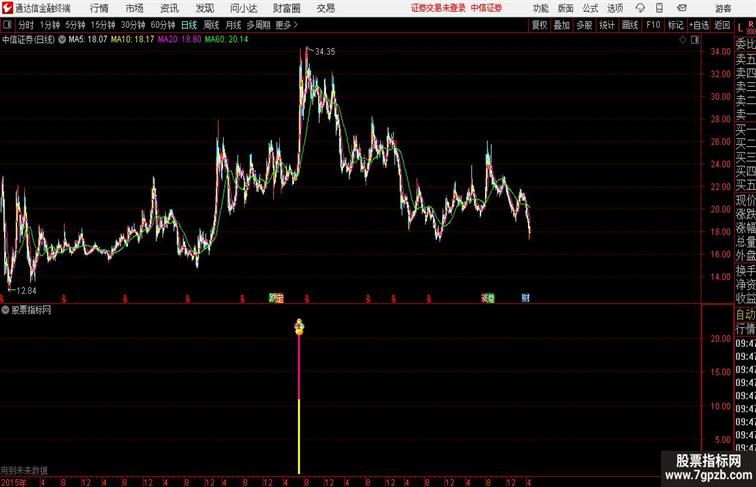Open the F10 company info button

click(653, 25)
